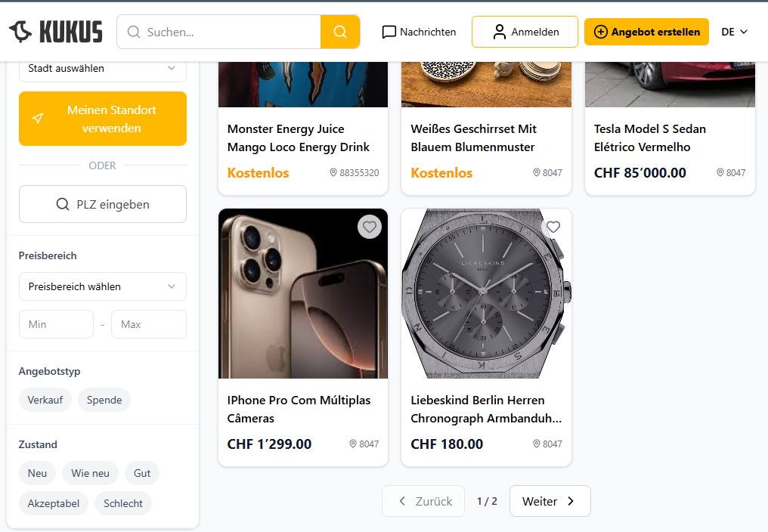Open the Stadt auswählen dropdown
Viewport: 768px width, 532px height.
pos(102,68)
